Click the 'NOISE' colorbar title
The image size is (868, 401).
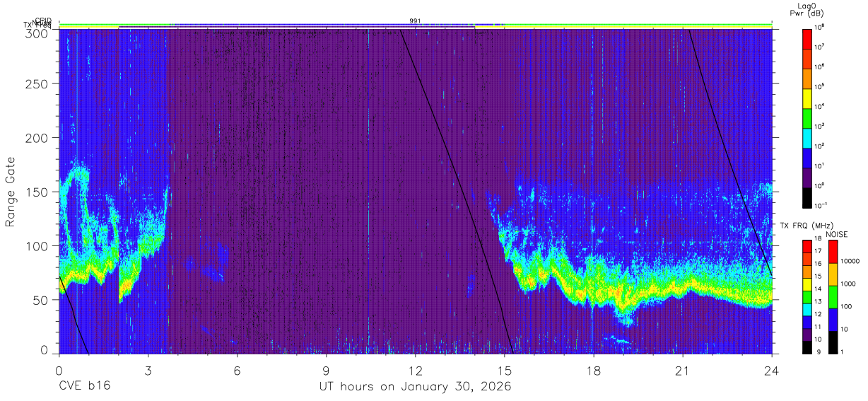click(x=836, y=234)
